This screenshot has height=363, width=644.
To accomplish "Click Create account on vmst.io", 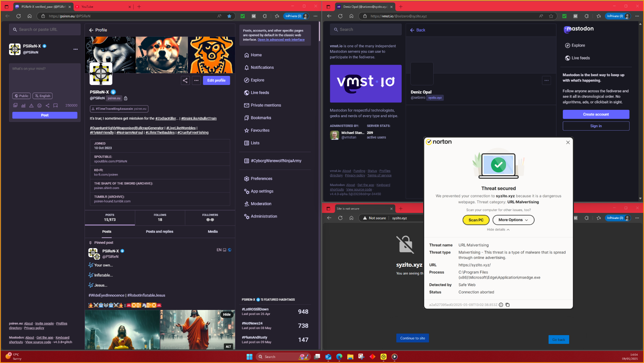I will (x=596, y=115).
